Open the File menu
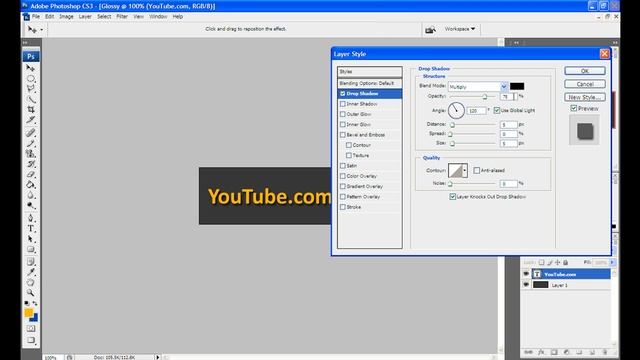Viewport: 640px width, 360px height. [x=36, y=17]
